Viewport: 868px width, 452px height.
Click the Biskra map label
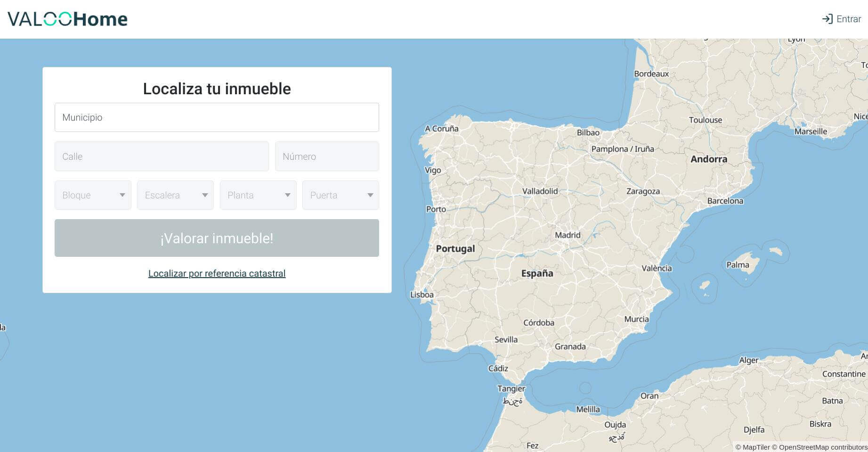coord(820,424)
